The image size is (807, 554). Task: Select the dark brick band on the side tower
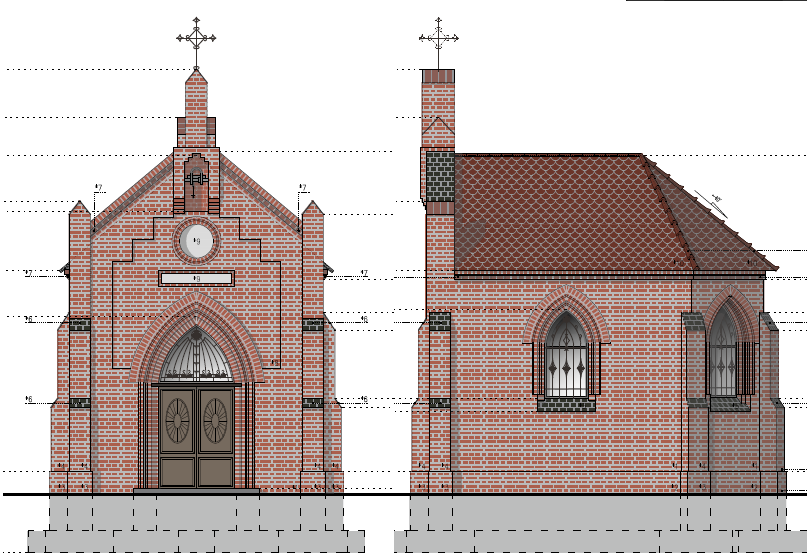point(439,175)
